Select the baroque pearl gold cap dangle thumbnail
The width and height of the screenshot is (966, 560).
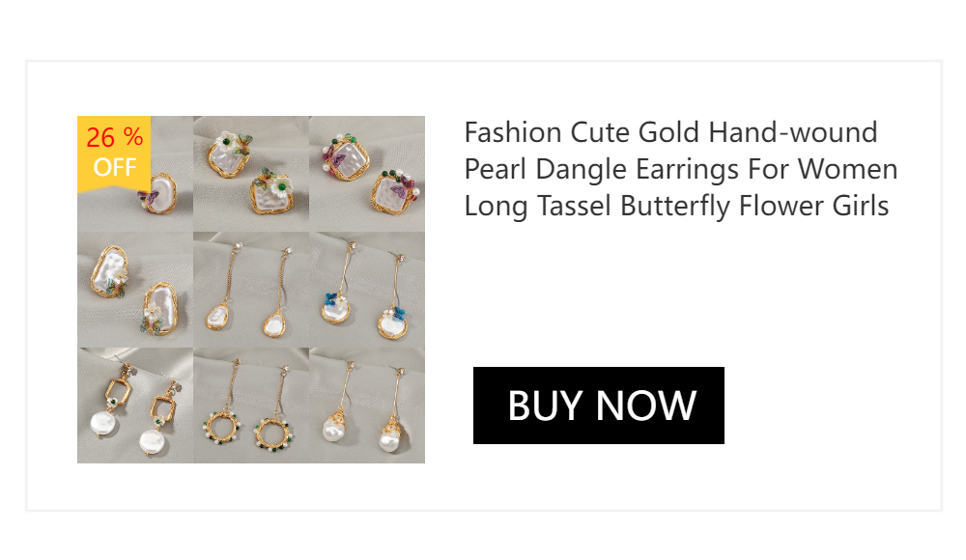pos(367,406)
